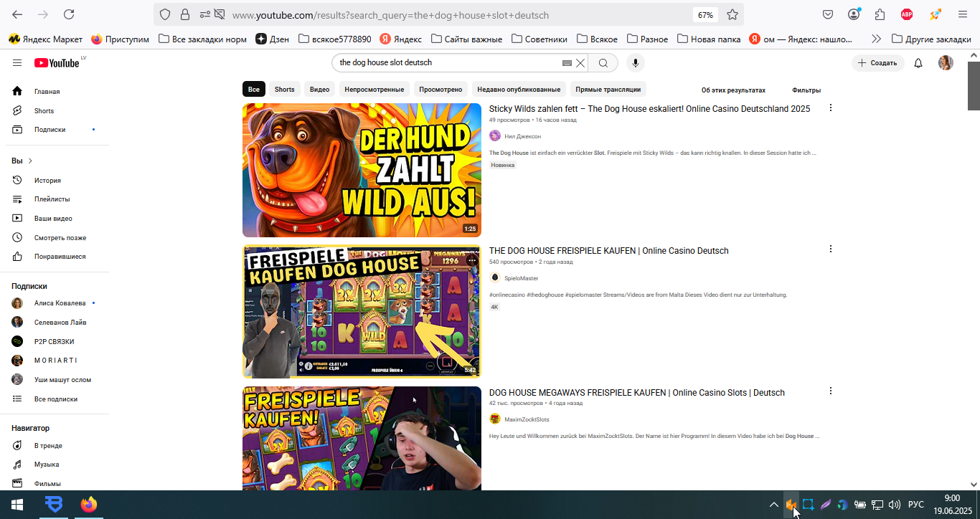Focus the YouTube search input field
Image resolution: width=980 pixels, height=519 pixels.
[x=448, y=63]
